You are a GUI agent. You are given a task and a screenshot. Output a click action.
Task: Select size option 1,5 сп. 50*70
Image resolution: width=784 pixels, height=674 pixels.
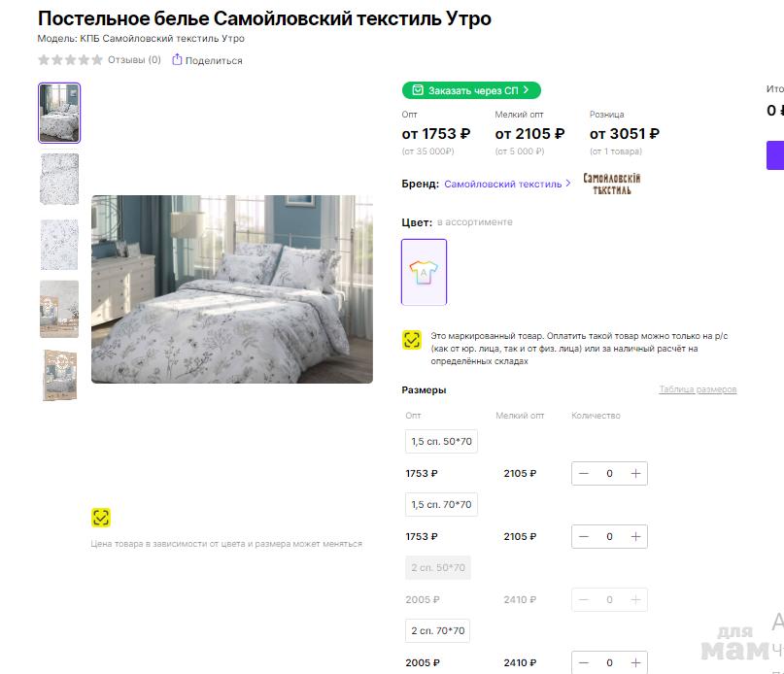[x=441, y=442]
